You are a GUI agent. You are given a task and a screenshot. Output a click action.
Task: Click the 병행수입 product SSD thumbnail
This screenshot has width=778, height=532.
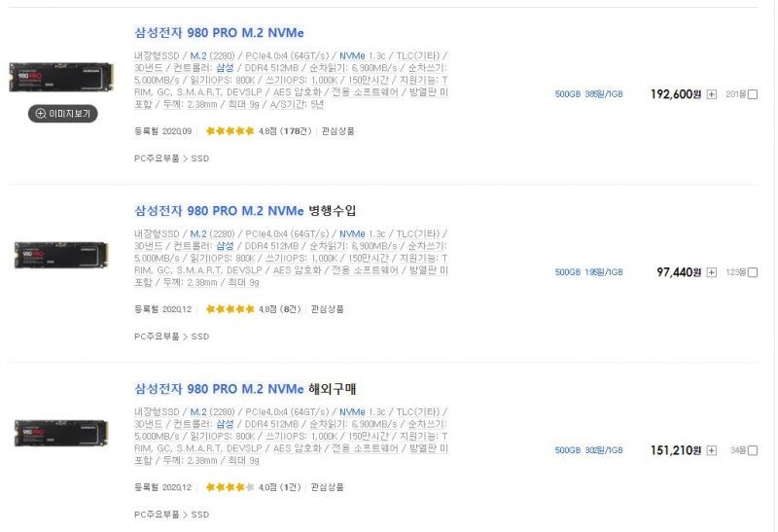[x=61, y=255]
